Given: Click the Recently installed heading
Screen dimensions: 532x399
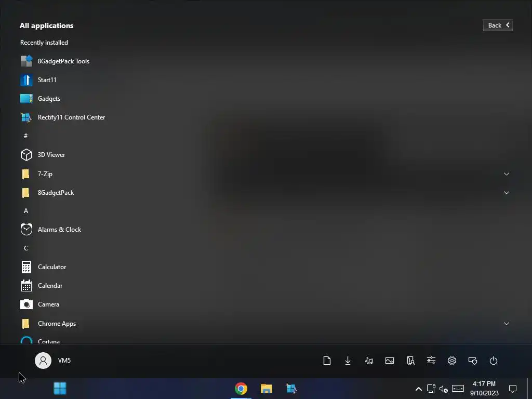Looking at the screenshot, I should [44, 43].
